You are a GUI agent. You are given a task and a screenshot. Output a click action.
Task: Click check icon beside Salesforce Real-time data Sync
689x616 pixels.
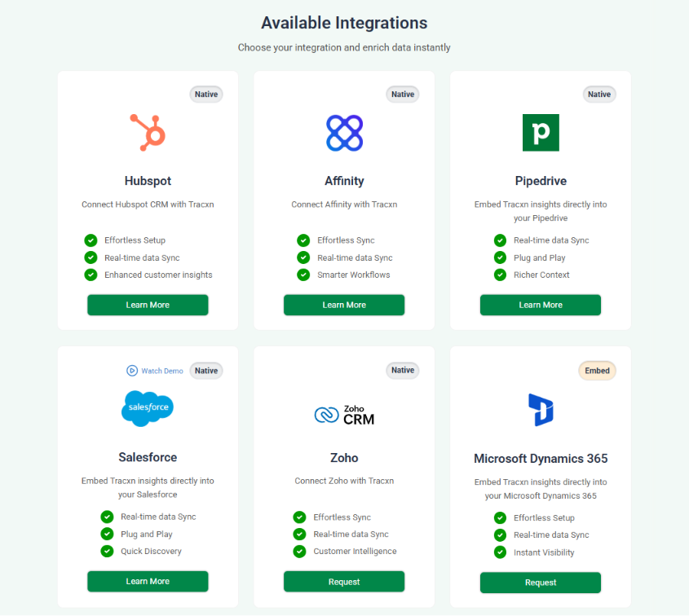[x=107, y=517]
